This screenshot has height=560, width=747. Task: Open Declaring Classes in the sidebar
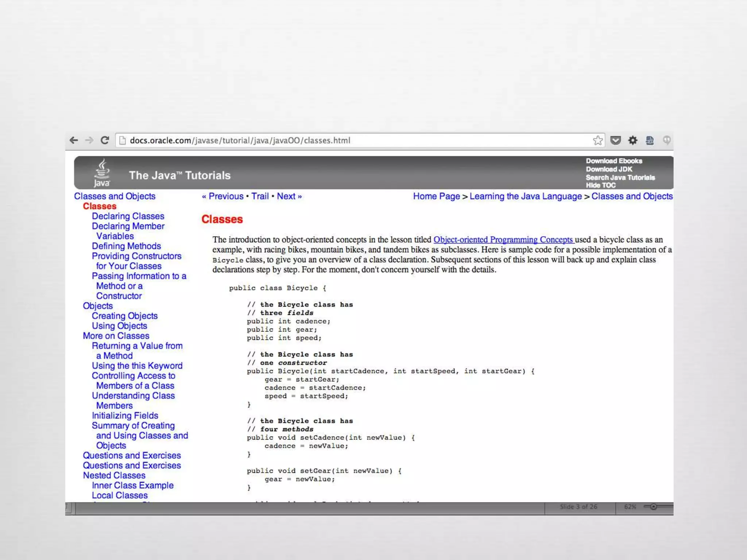128,216
